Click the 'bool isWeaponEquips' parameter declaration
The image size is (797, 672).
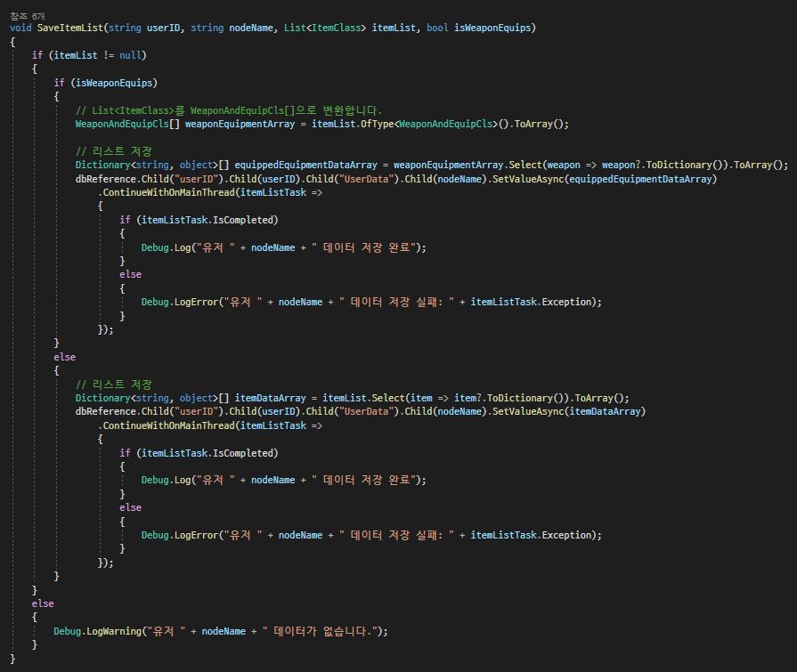point(478,28)
